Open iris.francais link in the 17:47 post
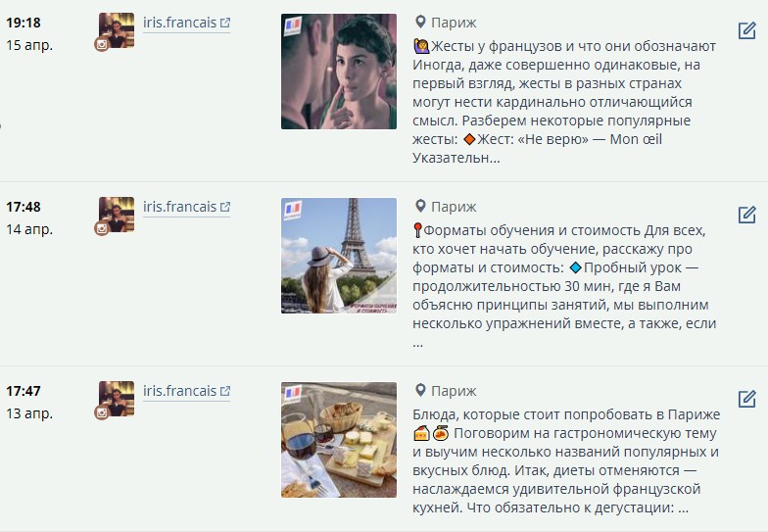Image resolution: width=768 pixels, height=532 pixels. point(180,391)
